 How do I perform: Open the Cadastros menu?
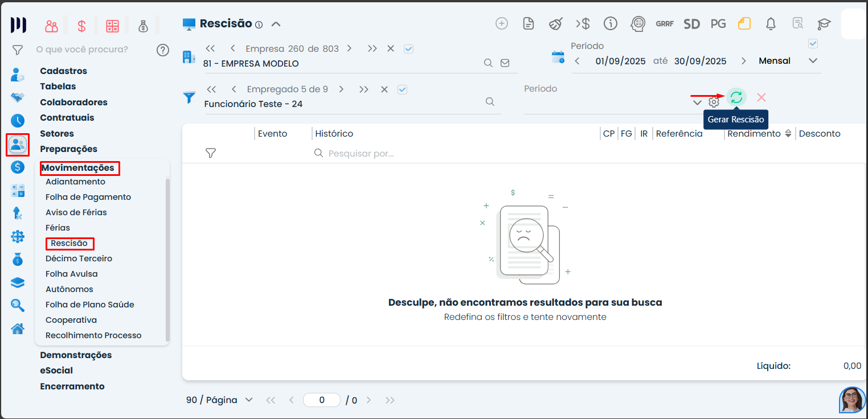(63, 71)
